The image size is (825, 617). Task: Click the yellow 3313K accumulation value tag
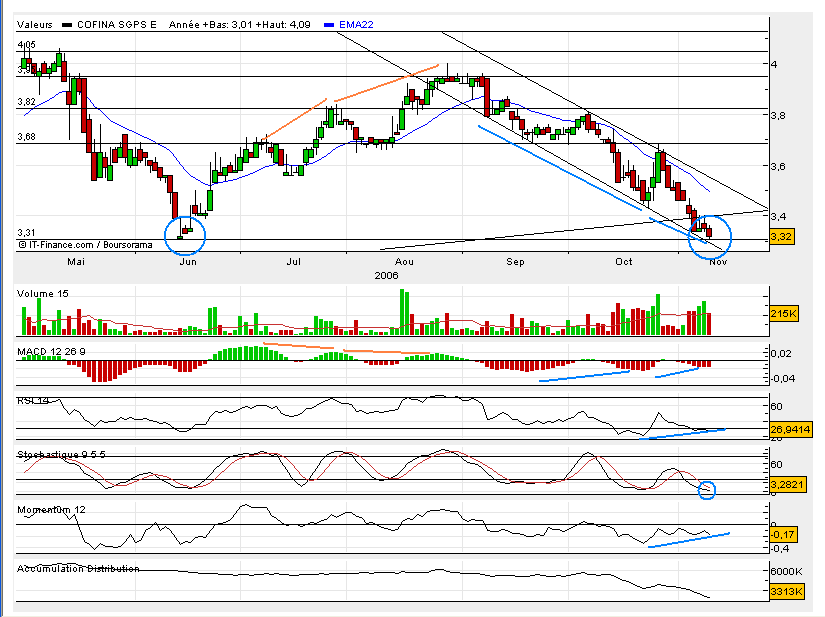click(x=787, y=592)
